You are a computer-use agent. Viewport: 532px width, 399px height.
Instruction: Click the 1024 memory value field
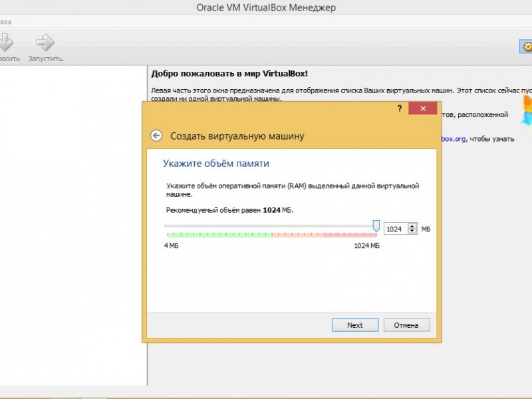[396, 229]
